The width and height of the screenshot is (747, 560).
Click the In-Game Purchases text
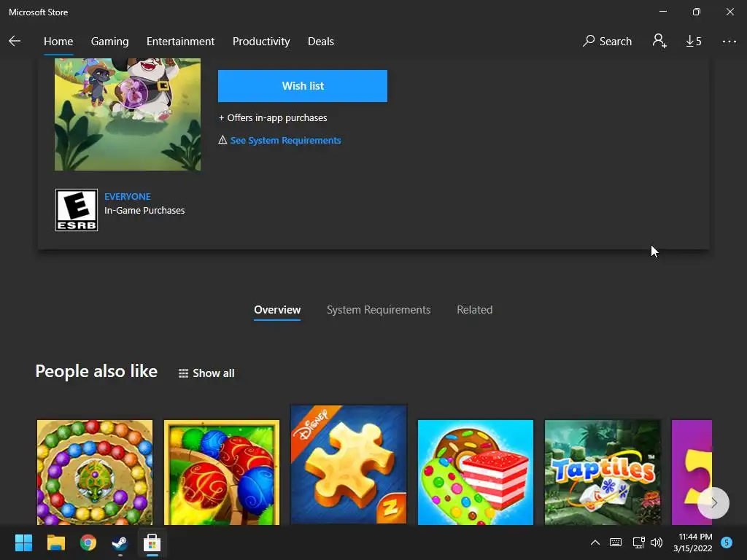tap(145, 211)
